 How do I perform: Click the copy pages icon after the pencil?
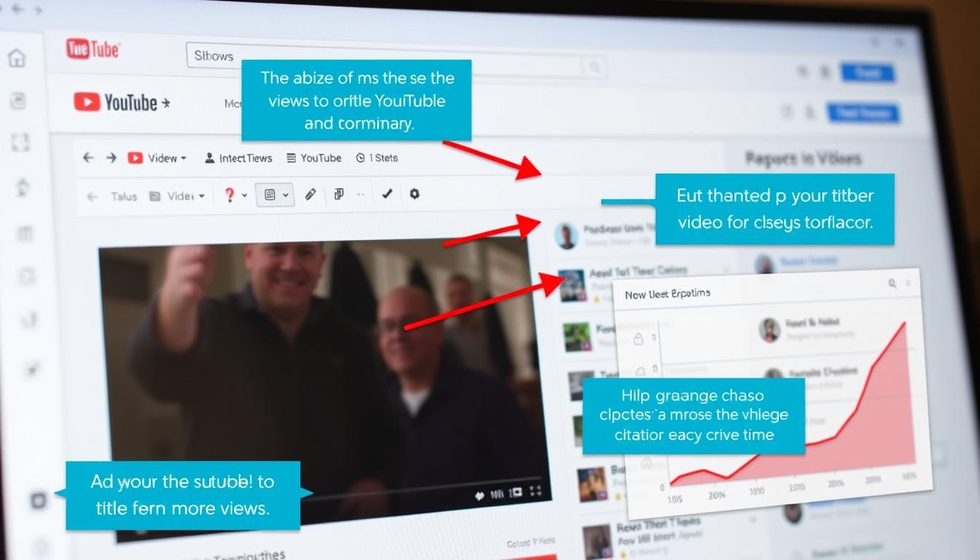(x=339, y=194)
